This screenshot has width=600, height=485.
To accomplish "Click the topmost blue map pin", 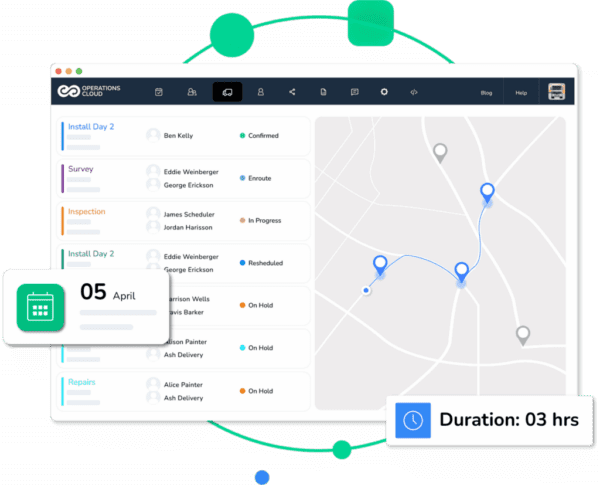I will 487,192.
